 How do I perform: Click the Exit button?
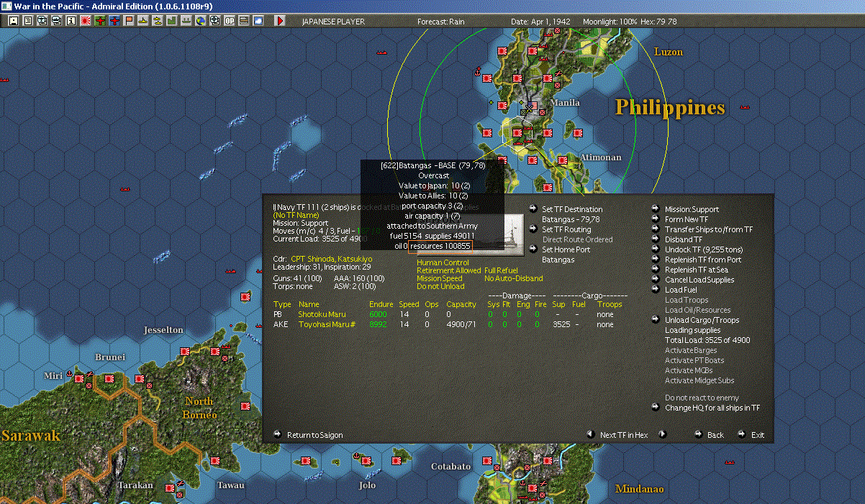pos(758,435)
